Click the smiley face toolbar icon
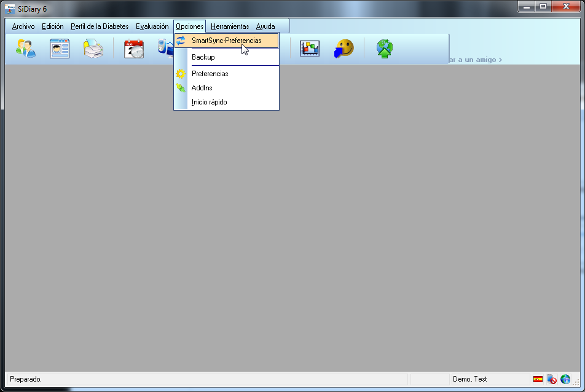 [x=344, y=49]
